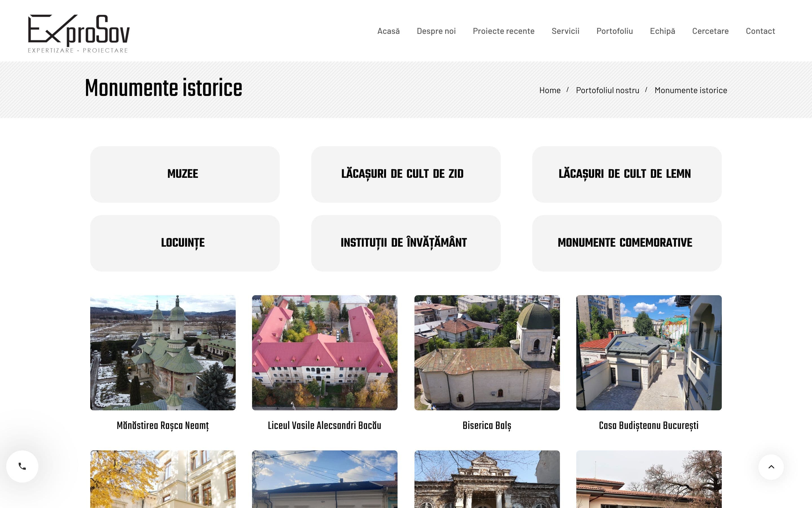Open the Contact menu item
This screenshot has width=812, height=508.
tap(760, 31)
